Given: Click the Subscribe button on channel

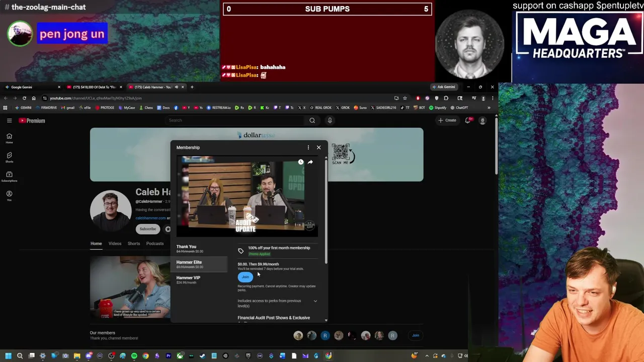Looking at the screenshot, I should [x=148, y=229].
